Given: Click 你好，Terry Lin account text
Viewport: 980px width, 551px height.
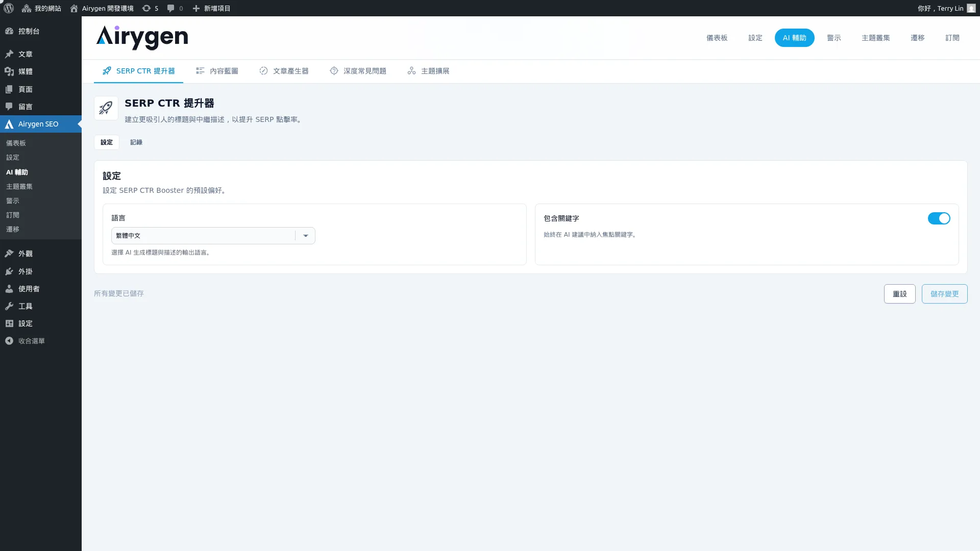Looking at the screenshot, I should coord(940,8).
